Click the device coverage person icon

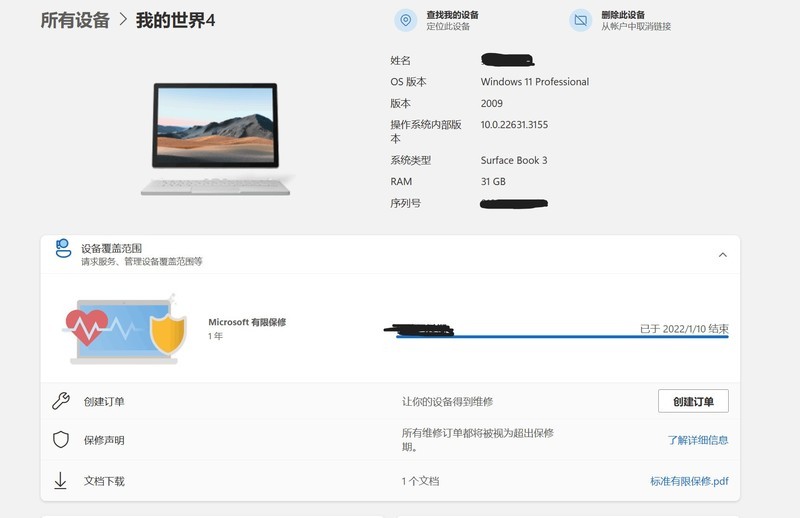(63, 249)
